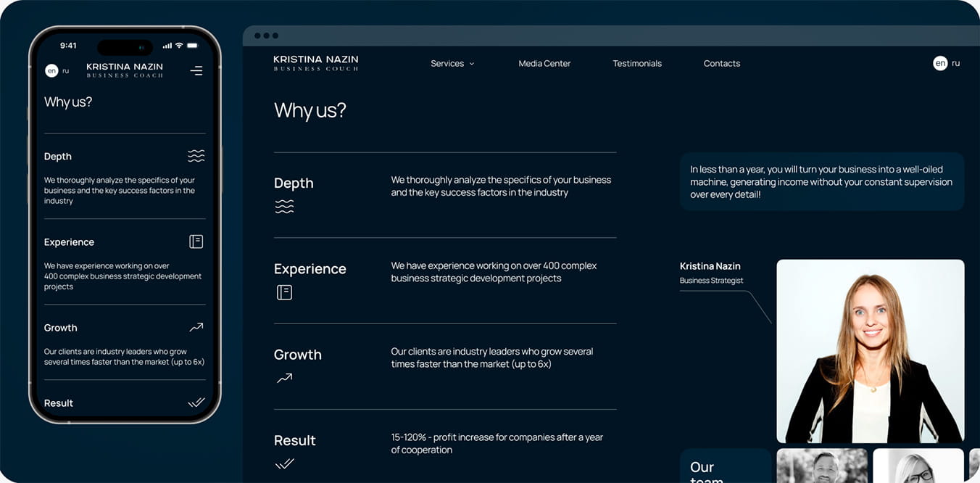Click the Kristina Nazin name caption

click(x=710, y=266)
